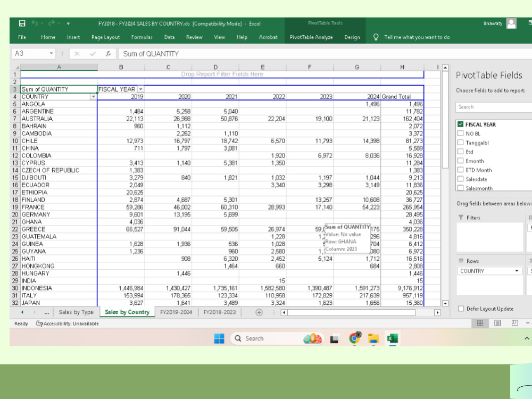
Task: Open COUNTRY row filter dropdown
Action: [93, 97]
